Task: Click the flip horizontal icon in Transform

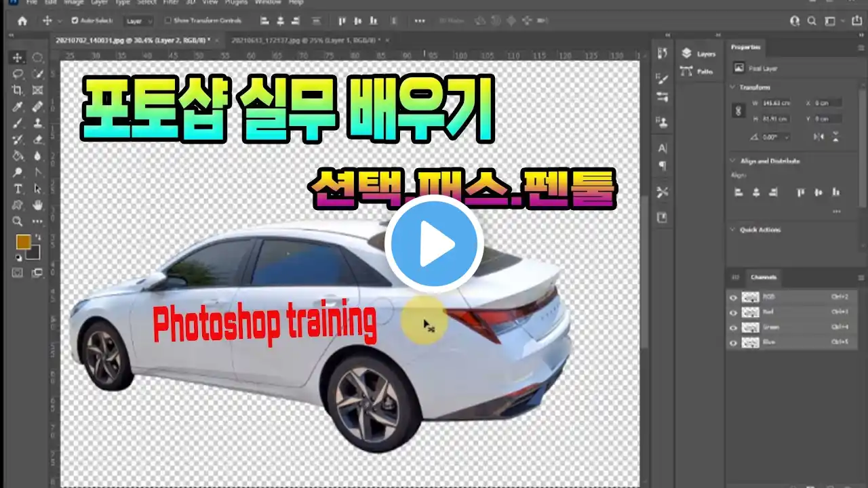Action: pos(819,137)
